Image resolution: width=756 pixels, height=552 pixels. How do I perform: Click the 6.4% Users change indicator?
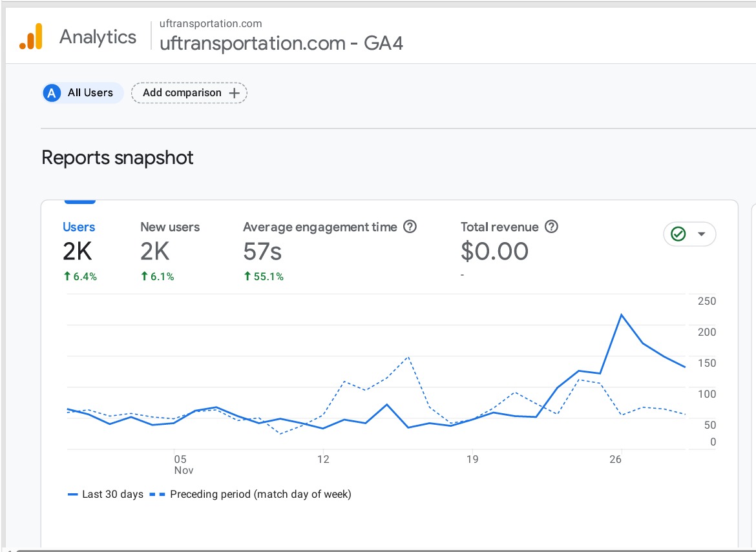pos(80,276)
